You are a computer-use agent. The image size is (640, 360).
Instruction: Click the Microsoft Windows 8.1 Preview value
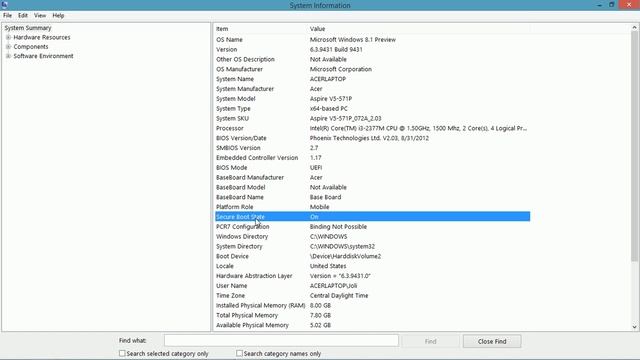(353, 40)
